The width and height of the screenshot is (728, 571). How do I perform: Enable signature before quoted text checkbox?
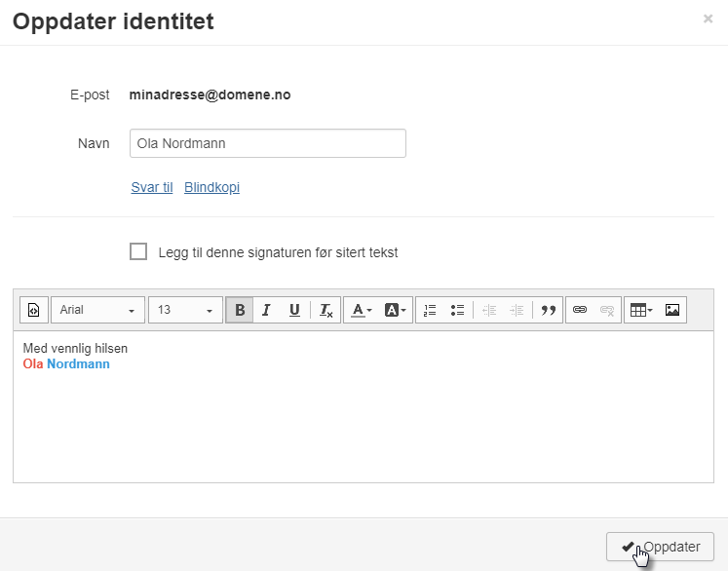coord(138,251)
